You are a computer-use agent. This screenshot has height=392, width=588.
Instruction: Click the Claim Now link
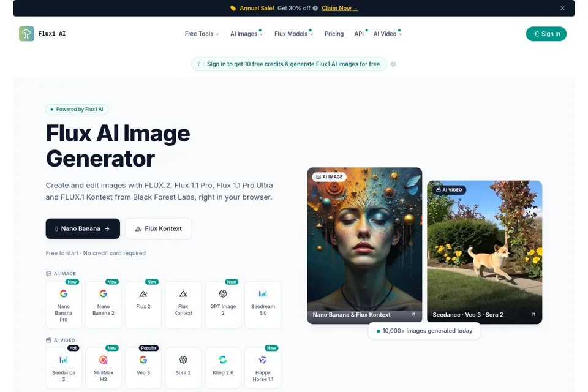click(x=339, y=8)
